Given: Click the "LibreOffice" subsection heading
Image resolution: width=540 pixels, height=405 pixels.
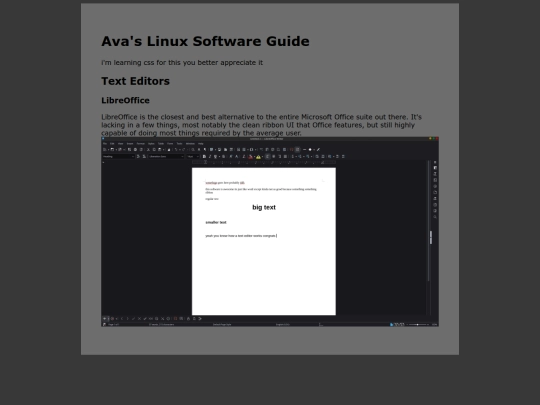Looking at the screenshot, I should click(125, 100).
